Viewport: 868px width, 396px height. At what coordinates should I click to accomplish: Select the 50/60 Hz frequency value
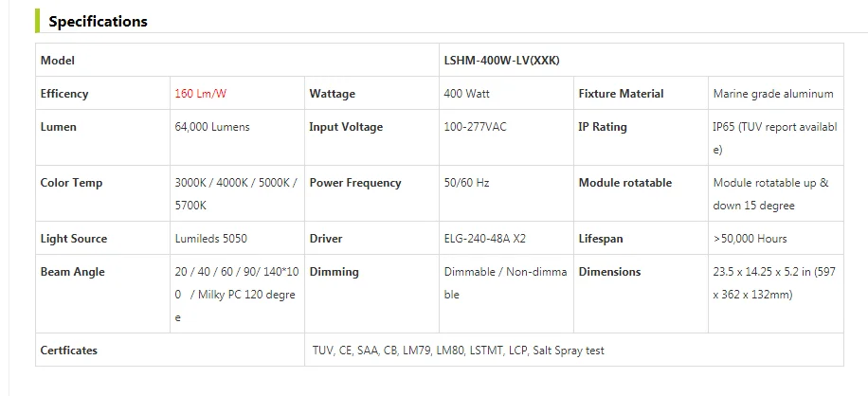[x=466, y=183]
